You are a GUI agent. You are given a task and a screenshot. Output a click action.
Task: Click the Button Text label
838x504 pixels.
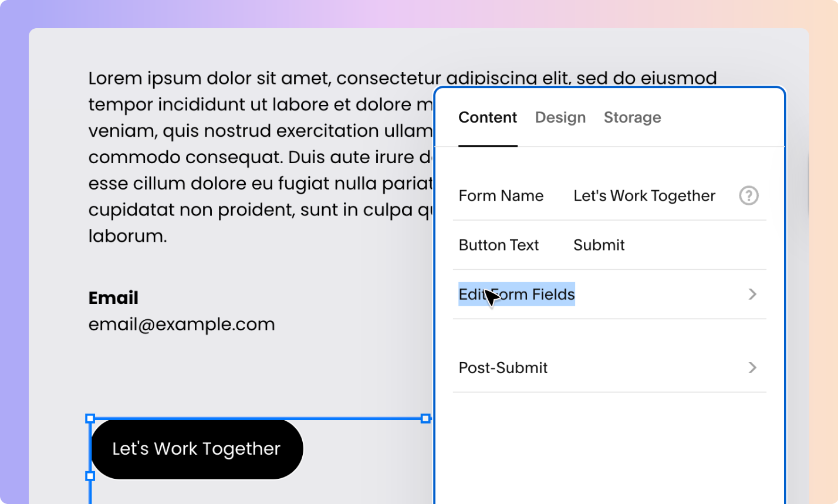tap(499, 245)
